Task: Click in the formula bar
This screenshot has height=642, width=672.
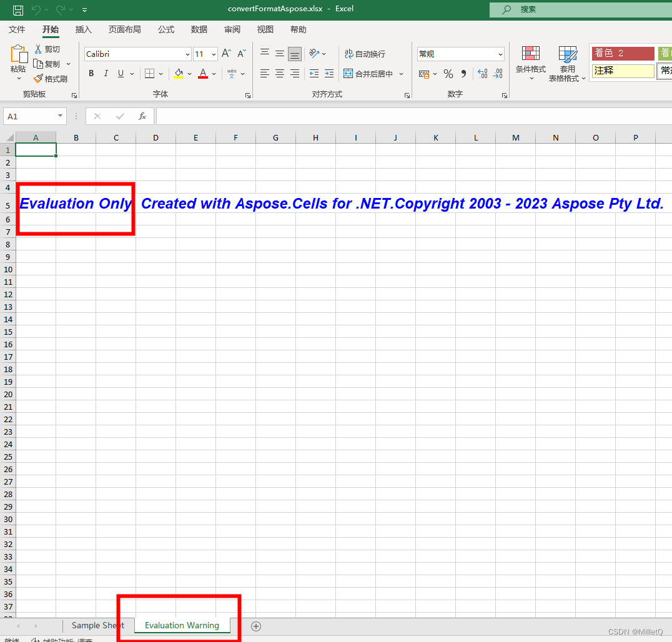Action: coord(414,116)
